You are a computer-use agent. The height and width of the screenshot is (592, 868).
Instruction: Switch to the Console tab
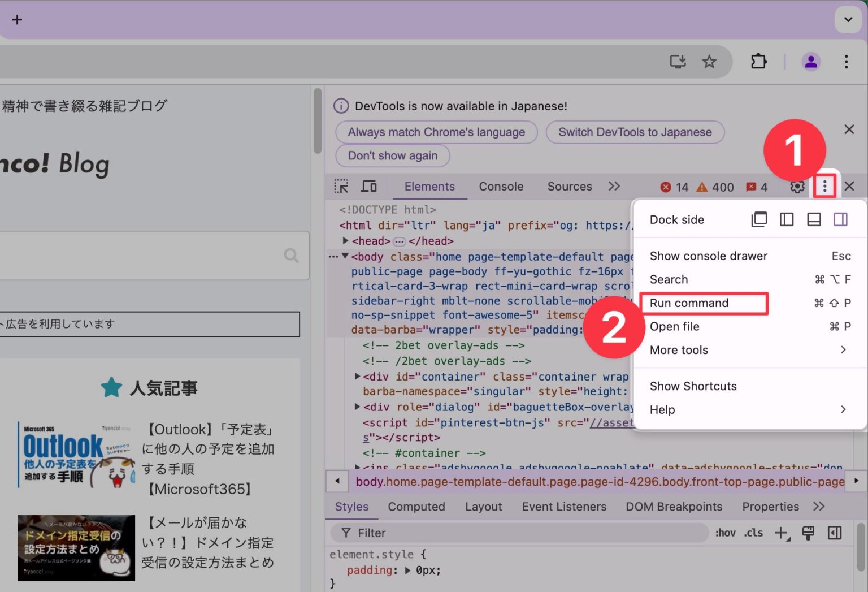point(501,186)
